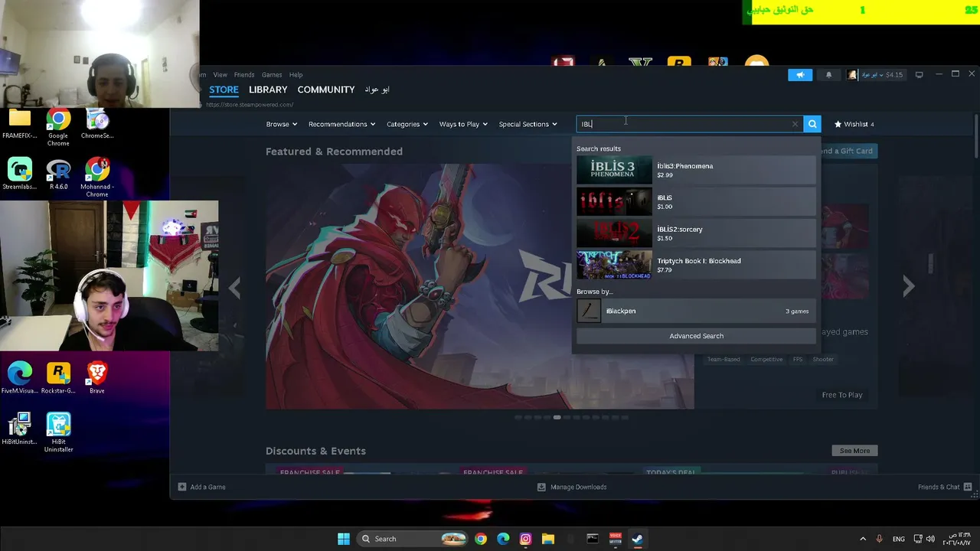
Task: Select İblis3:Phenomena search result
Action: pos(696,170)
